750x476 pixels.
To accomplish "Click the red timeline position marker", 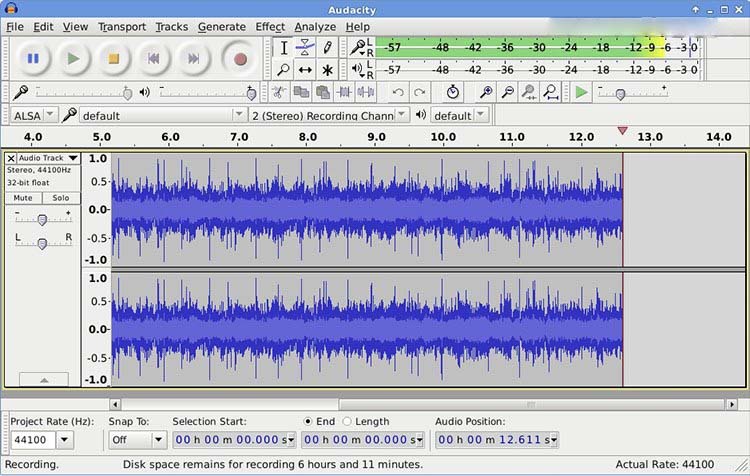I will click(622, 131).
